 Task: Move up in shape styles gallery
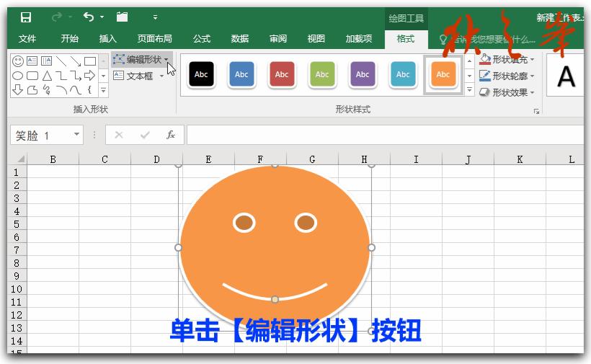tap(469, 61)
